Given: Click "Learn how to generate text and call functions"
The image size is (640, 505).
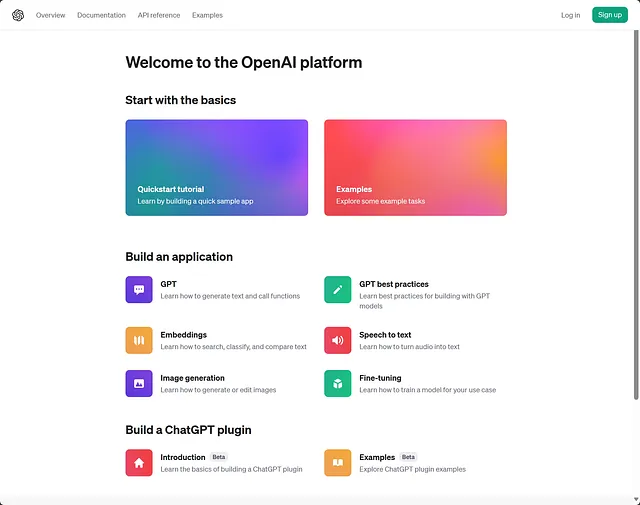Looking at the screenshot, I should pyautogui.click(x=230, y=296).
